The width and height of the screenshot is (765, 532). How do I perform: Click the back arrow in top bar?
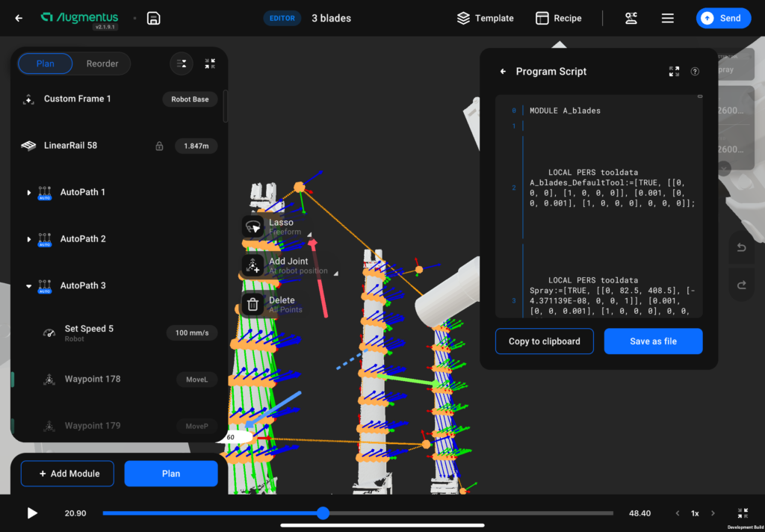[19, 19]
